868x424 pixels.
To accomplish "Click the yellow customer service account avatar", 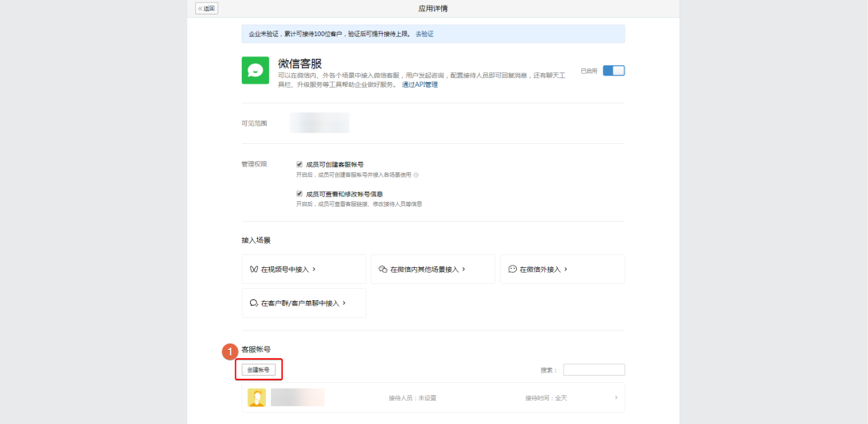I will [257, 397].
